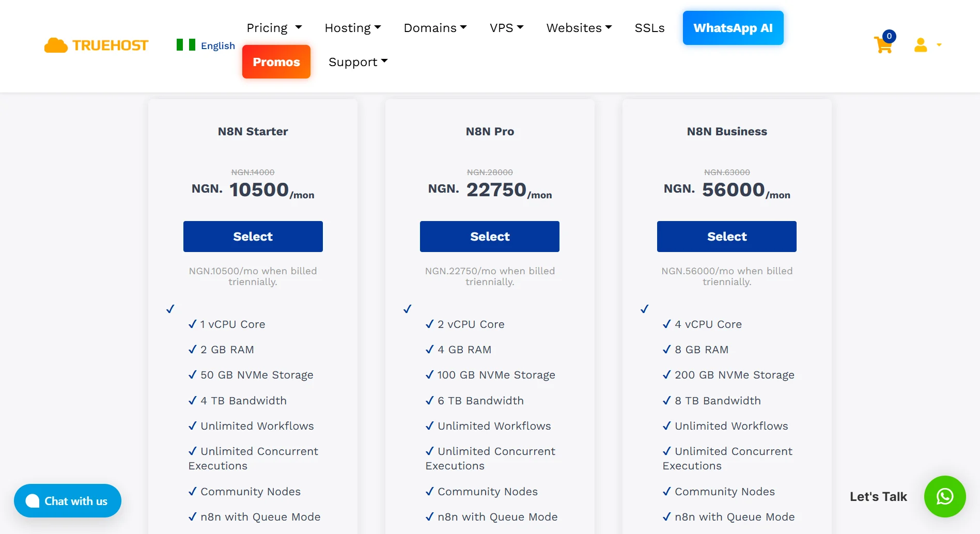Click '2 GB RAM' feature
This screenshot has height=534, width=980.
click(227, 350)
